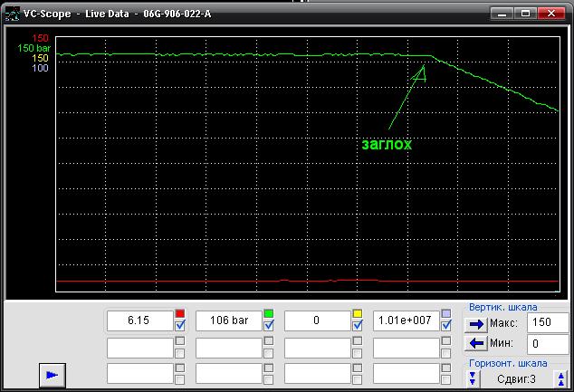Click the yellow channel value field showing 0
574x392 pixels.
pyautogui.click(x=317, y=320)
